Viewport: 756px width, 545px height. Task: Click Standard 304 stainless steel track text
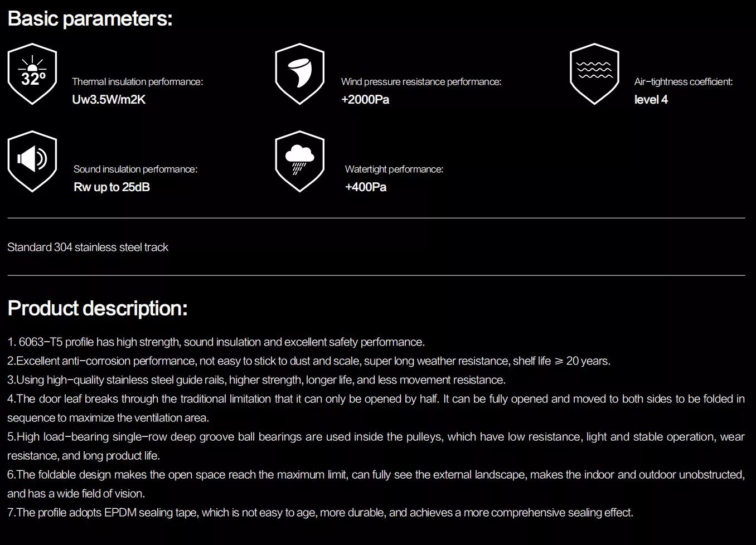click(x=88, y=247)
